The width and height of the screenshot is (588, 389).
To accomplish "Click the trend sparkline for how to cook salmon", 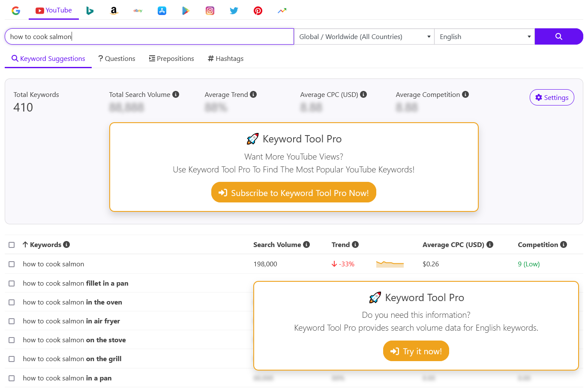I will point(390,264).
